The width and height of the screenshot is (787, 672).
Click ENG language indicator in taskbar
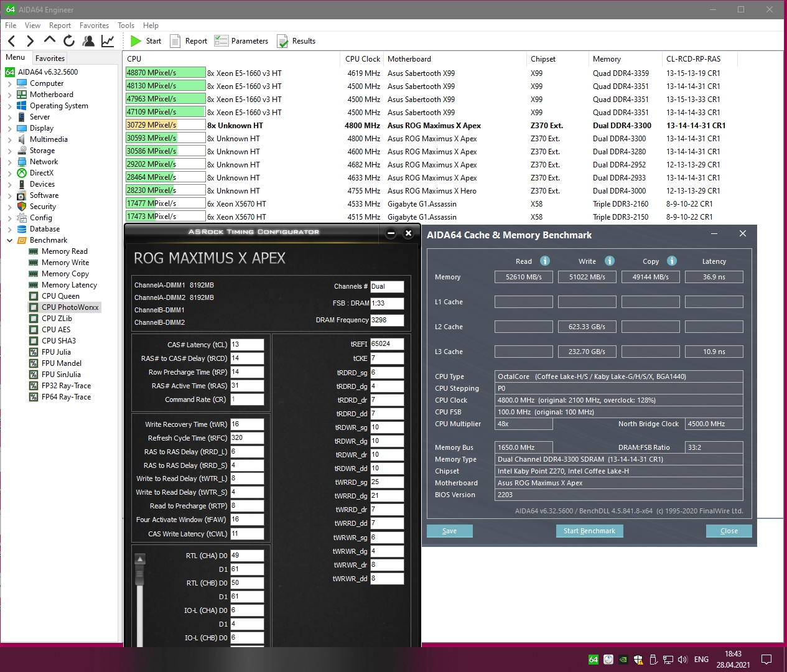pos(701,660)
